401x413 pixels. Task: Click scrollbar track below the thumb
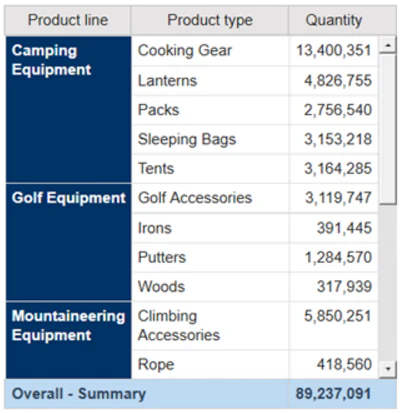388,283
